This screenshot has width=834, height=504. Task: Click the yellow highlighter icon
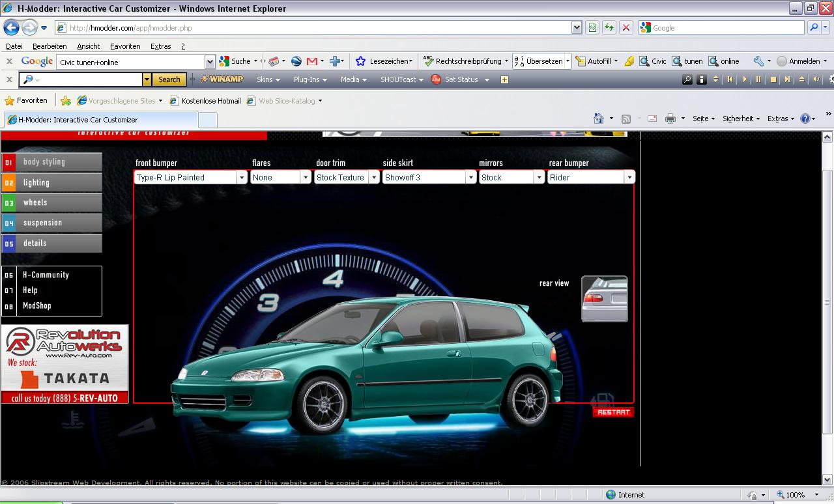[x=629, y=61]
